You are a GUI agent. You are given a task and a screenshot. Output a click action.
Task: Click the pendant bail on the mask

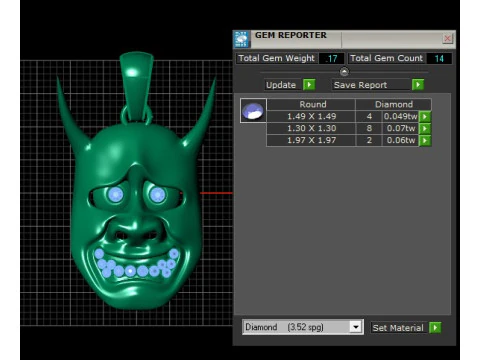point(136,85)
